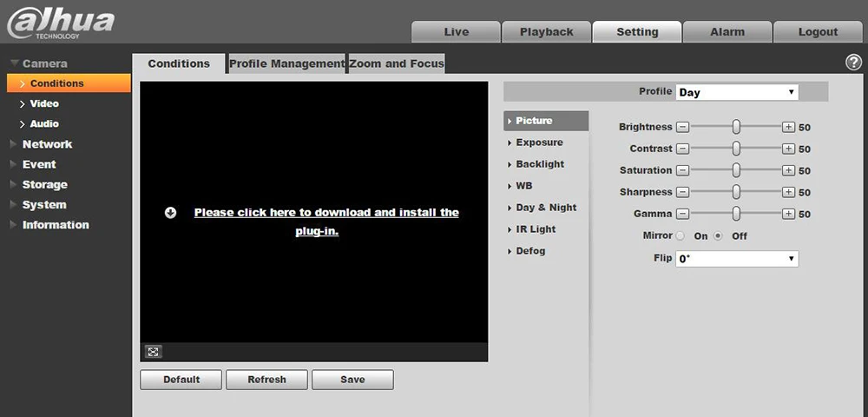Image resolution: width=868 pixels, height=417 pixels.
Task: Collapse the Camera section in sidebar
Action: tap(39, 63)
